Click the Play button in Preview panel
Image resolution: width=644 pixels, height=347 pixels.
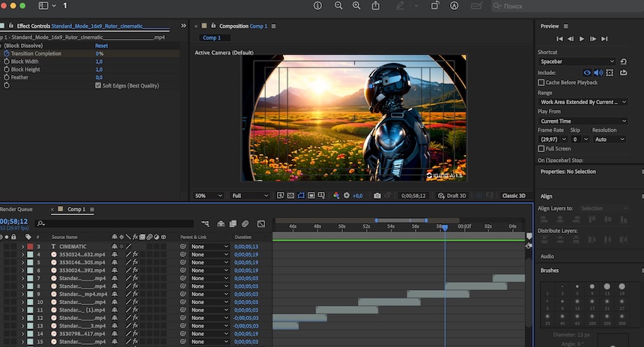pos(582,38)
